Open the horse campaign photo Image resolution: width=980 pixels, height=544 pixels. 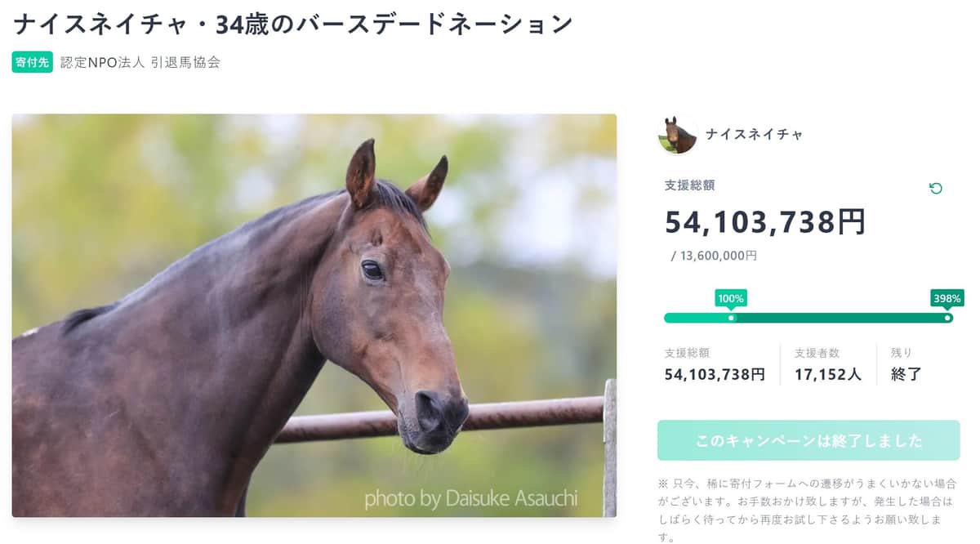click(314, 314)
